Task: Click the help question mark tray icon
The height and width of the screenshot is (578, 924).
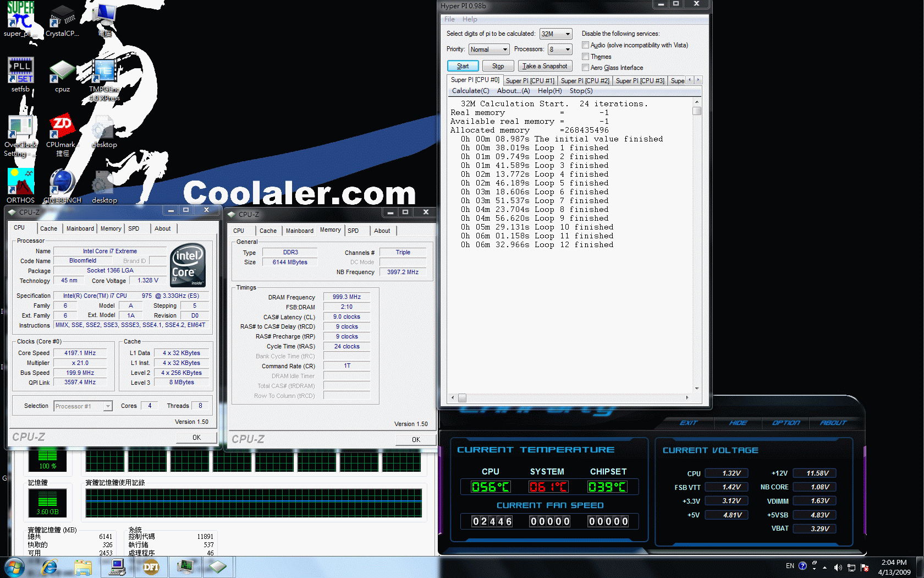Action: click(x=802, y=566)
